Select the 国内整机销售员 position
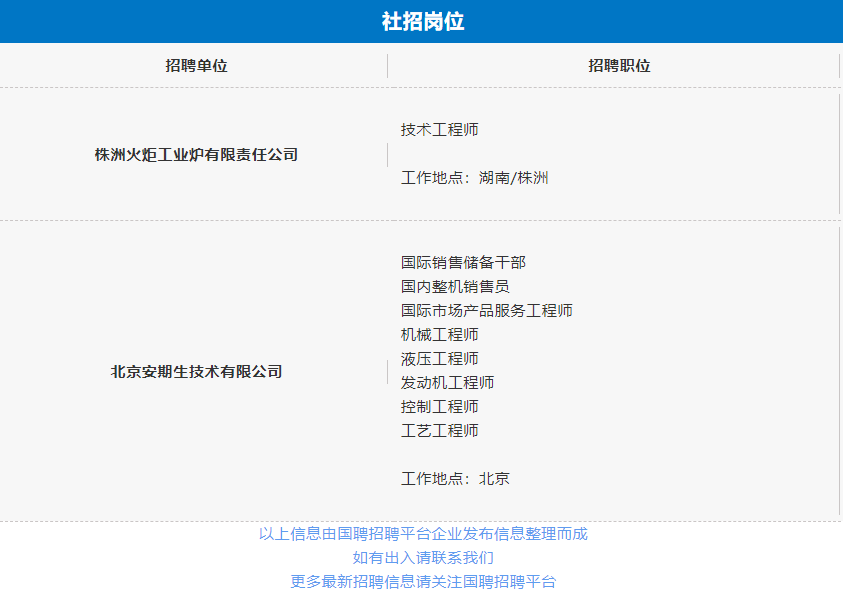The width and height of the screenshot is (843, 600). pyautogui.click(x=455, y=287)
